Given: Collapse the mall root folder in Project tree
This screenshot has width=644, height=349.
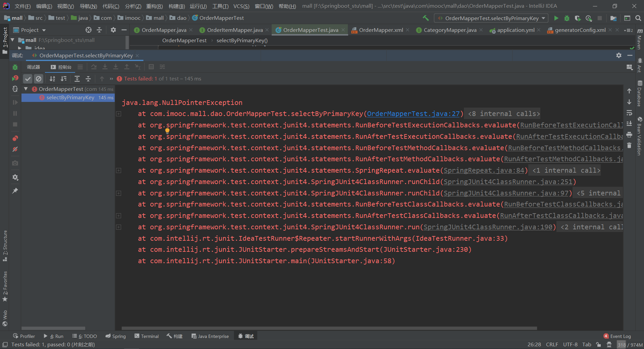Looking at the screenshot, I should (13, 40).
